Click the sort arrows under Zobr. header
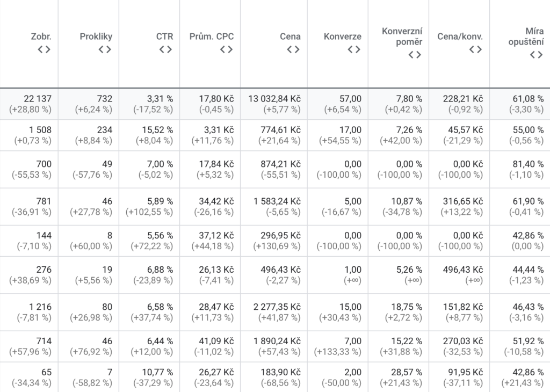The width and height of the screenshot is (550, 392). tap(44, 49)
